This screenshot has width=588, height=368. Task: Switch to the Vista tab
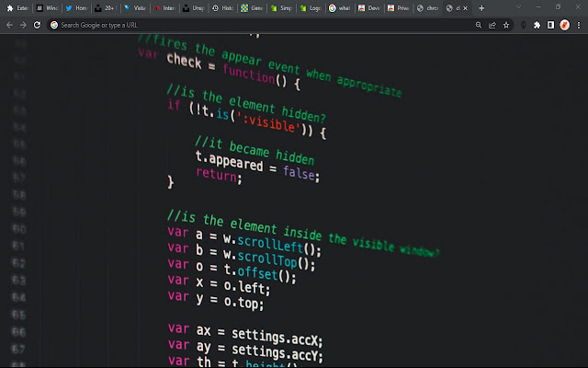click(x=135, y=8)
